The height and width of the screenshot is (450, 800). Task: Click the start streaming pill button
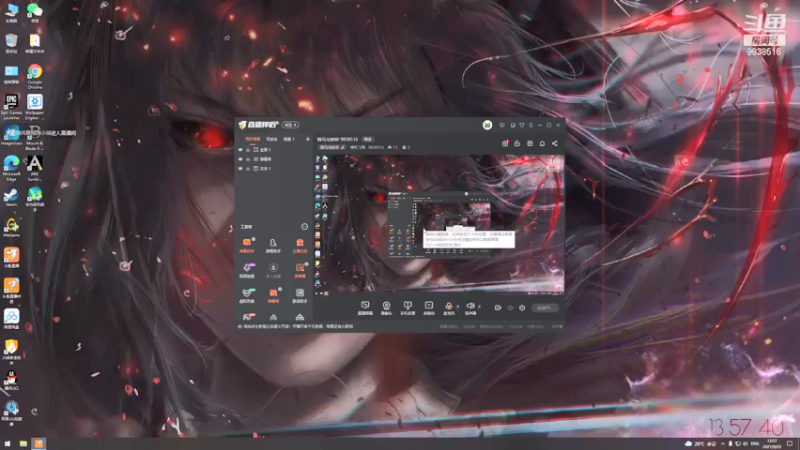coord(545,308)
